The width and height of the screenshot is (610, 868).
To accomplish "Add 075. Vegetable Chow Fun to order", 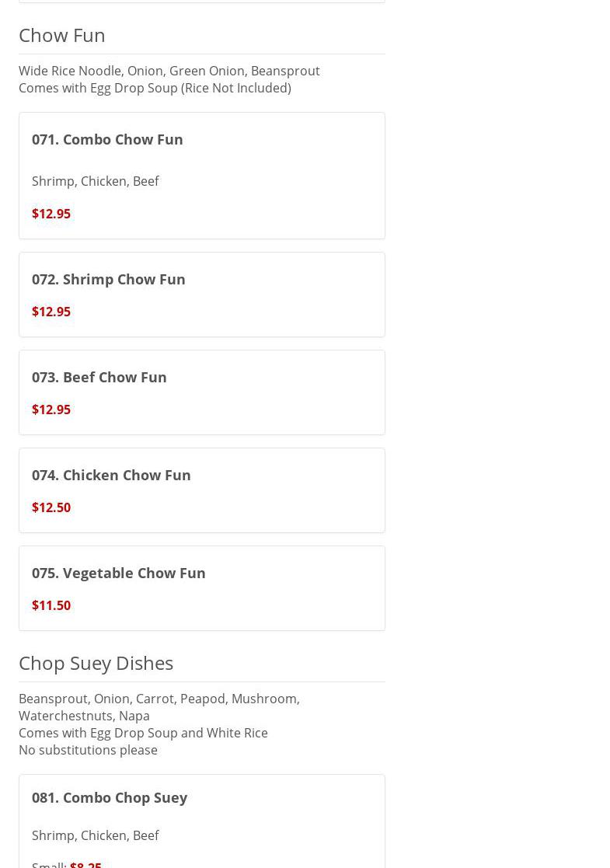I will [119, 573].
